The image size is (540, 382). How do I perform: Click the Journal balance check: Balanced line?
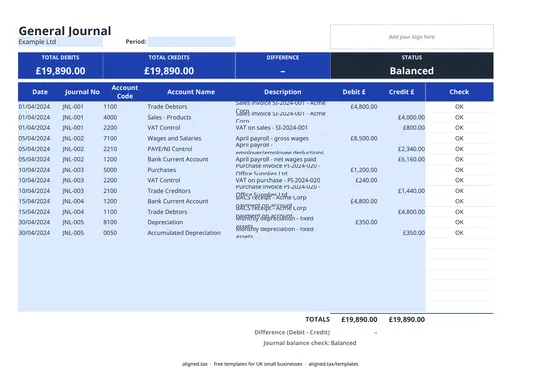point(310,343)
